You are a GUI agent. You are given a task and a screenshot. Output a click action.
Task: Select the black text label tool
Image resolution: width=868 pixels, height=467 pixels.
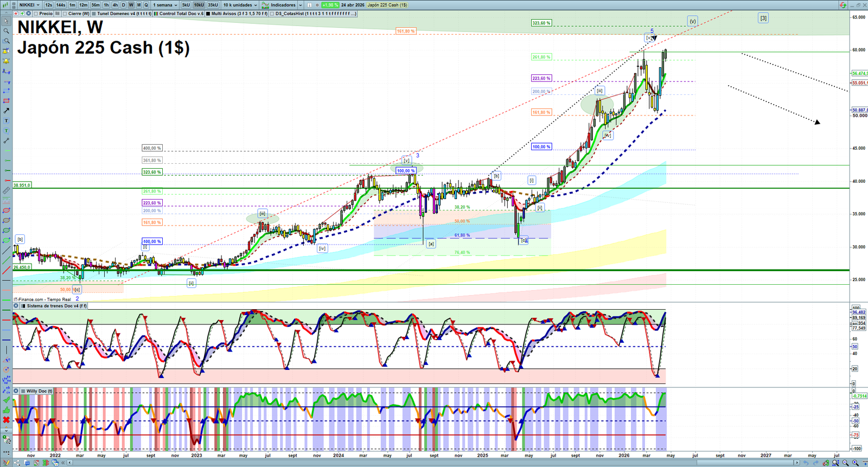(7, 121)
